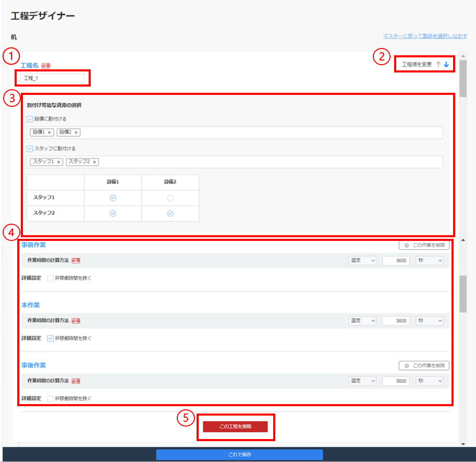This screenshot has width=476, height=462.
Task: Open 秒 unit dropdown for 事後作業
Action: [x=430, y=381]
